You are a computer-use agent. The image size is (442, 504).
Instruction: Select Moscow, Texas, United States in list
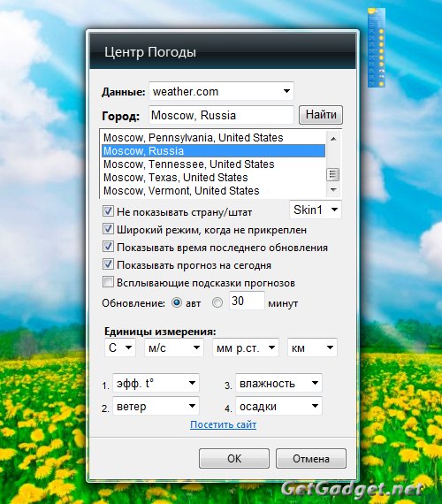(213, 178)
